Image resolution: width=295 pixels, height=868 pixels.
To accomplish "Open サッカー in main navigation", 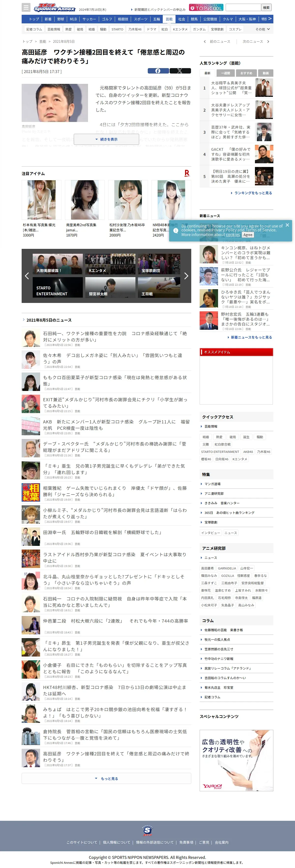I will point(89,19).
